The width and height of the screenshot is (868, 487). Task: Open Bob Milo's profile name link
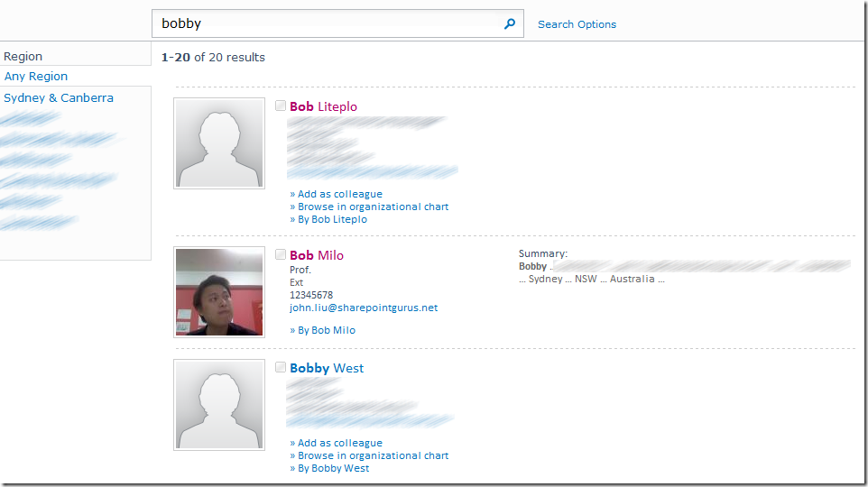coord(317,255)
